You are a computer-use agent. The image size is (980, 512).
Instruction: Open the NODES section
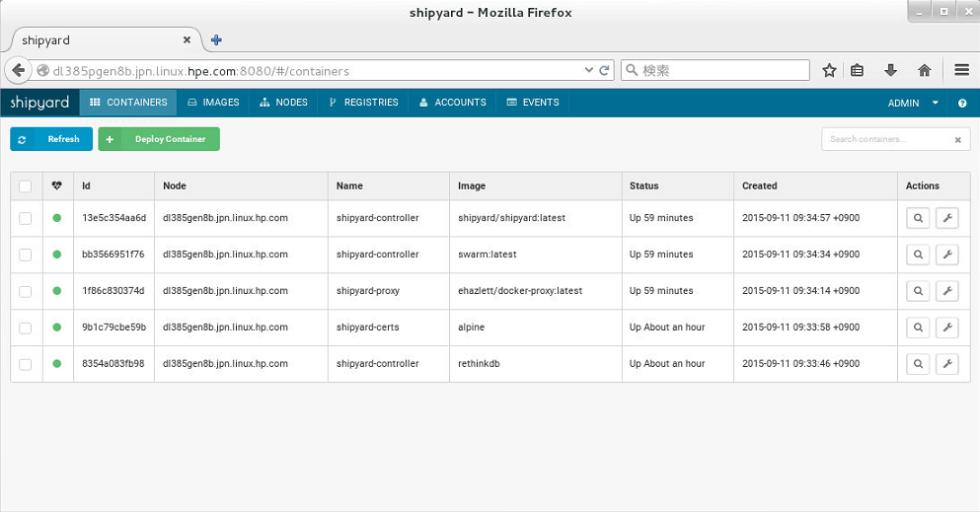[284, 103]
